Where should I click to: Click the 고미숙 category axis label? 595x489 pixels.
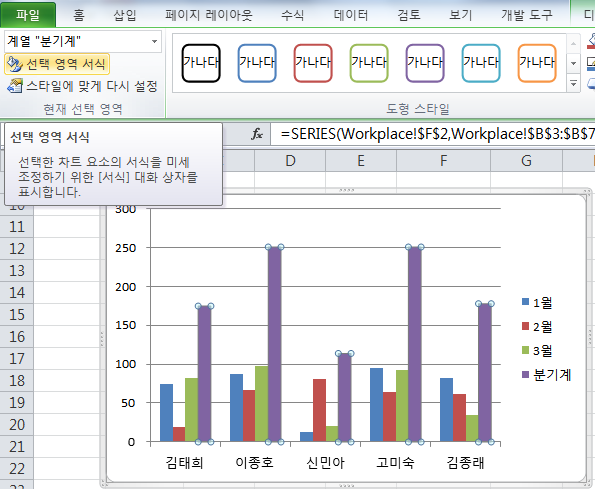pyautogui.click(x=395, y=463)
